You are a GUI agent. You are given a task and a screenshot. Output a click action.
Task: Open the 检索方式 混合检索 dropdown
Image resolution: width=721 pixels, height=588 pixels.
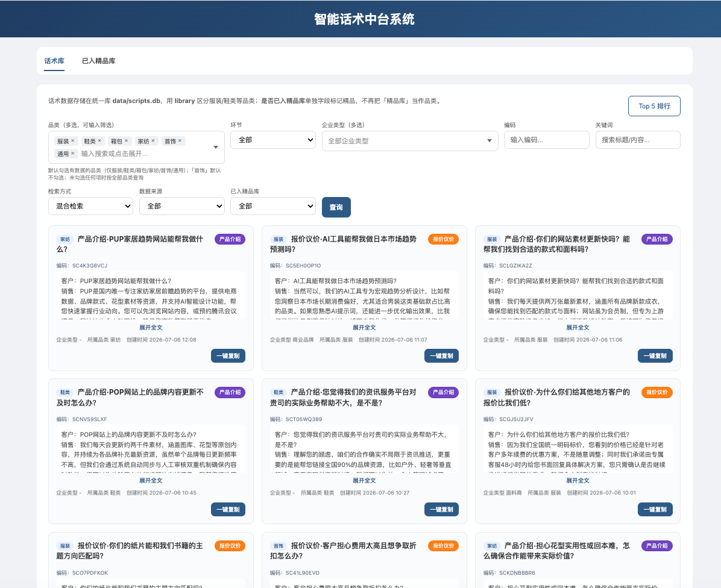tap(90, 206)
